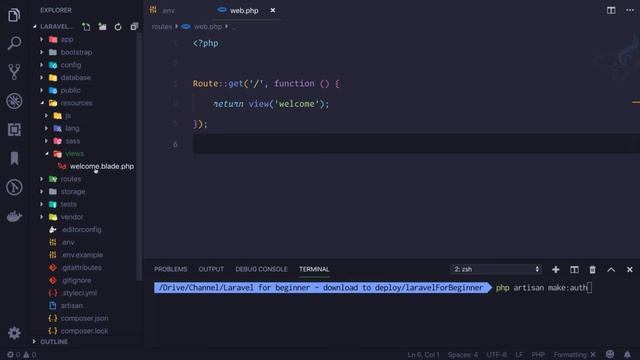Viewport: 640px width, 360px height.
Task: Click 'Spaces: 4' indentation in status bar
Action: click(462, 355)
